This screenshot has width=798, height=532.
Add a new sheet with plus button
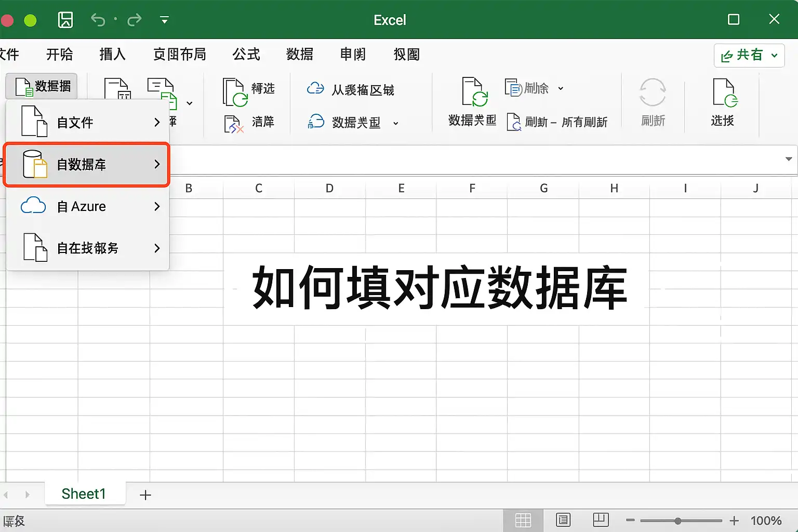[x=145, y=495]
